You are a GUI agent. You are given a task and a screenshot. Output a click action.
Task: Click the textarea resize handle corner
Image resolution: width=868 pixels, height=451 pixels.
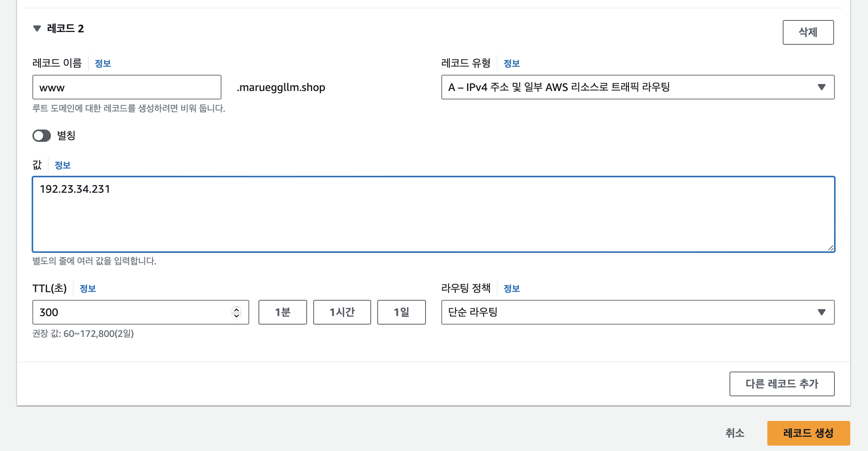pyautogui.click(x=831, y=248)
